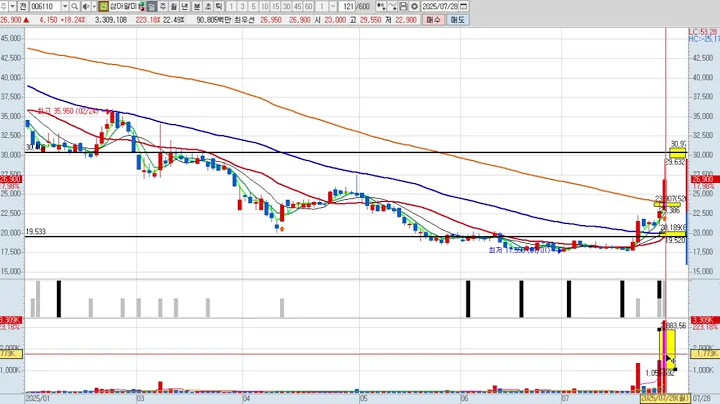Click the HC:-25.17 text under the LC reading
This screenshot has height=404, width=720.
(x=703, y=39)
